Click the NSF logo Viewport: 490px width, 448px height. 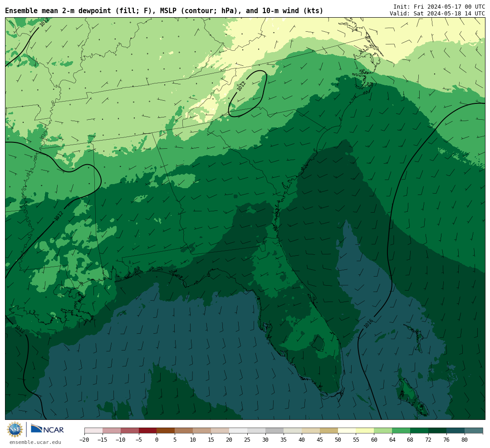[x=15, y=429]
